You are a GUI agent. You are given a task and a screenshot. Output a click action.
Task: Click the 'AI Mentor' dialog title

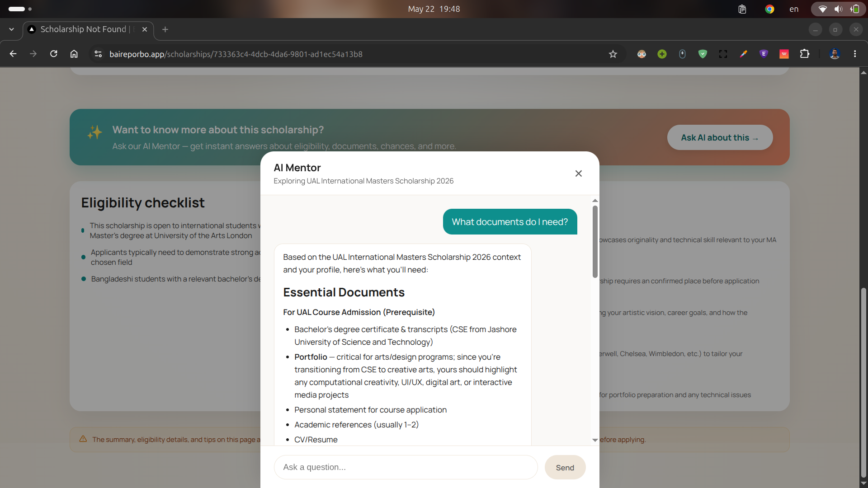pos(297,168)
